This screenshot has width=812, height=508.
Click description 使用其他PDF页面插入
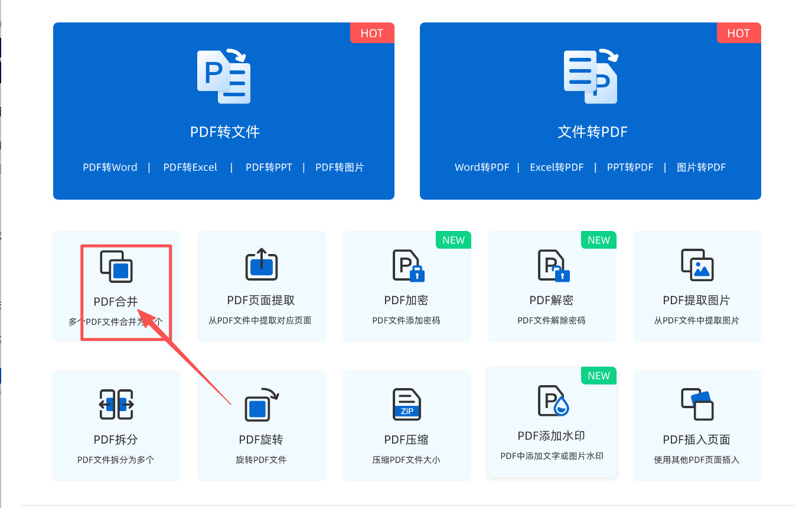[x=697, y=460]
